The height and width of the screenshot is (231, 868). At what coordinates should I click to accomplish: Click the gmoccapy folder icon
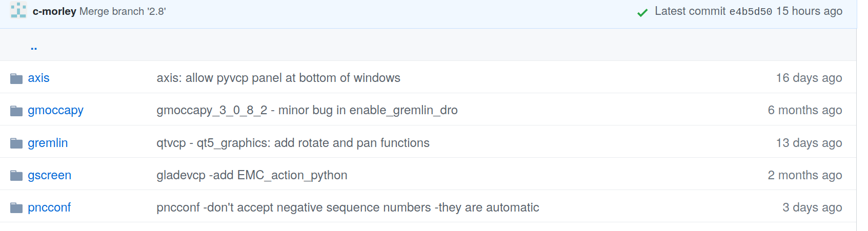pyautogui.click(x=16, y=111)
